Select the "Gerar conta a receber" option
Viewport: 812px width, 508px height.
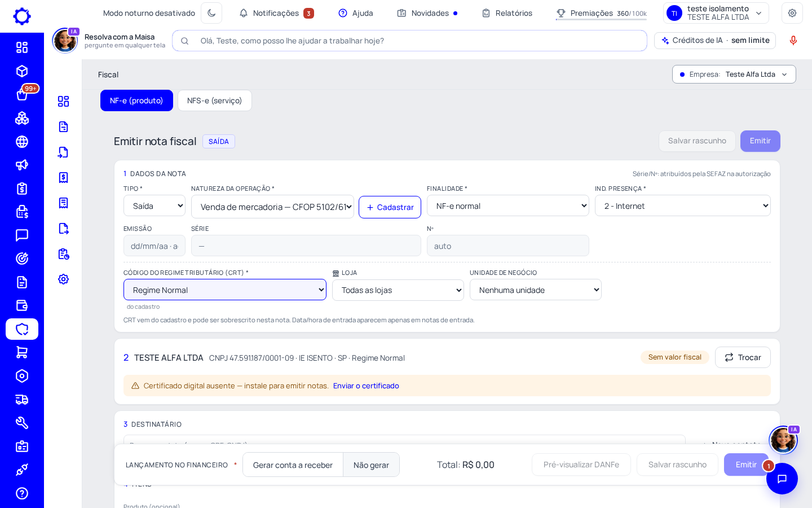pyautogui.click(x=293, y=465)
